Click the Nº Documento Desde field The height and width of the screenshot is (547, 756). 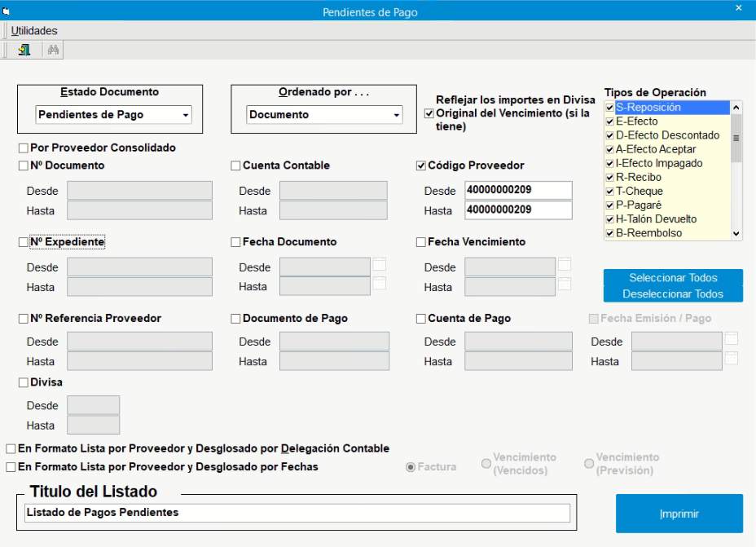pos(139,191)
